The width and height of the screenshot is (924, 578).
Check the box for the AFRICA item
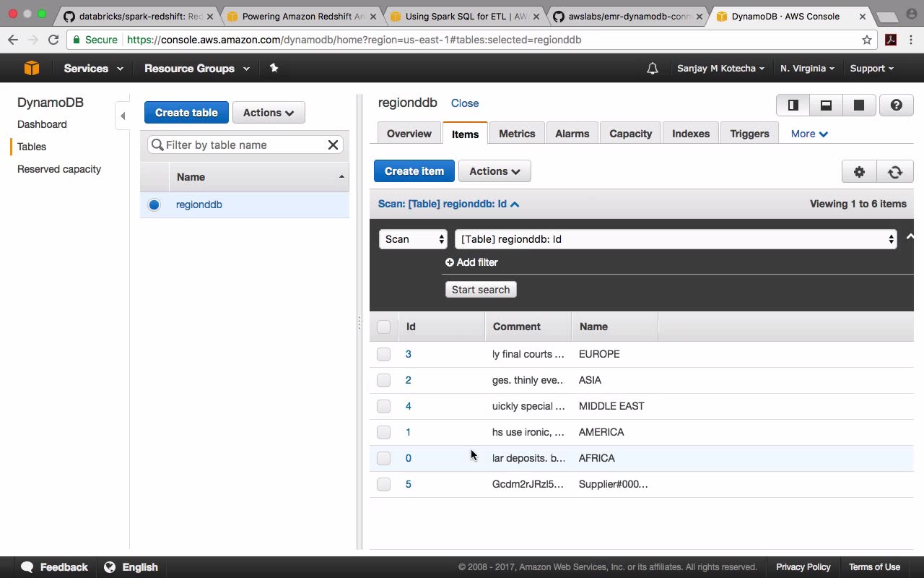pyautogui.click(x=383, y=458)
